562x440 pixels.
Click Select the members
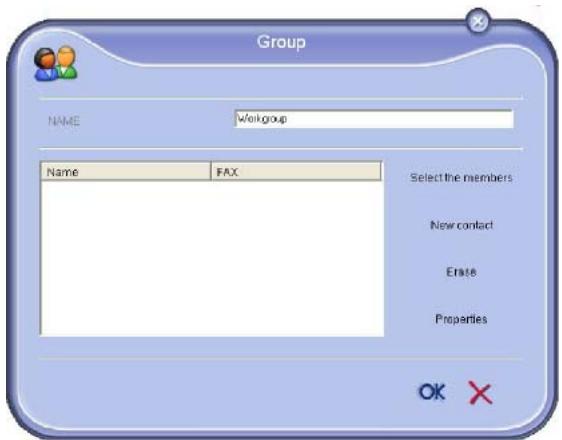pos(461,178)
